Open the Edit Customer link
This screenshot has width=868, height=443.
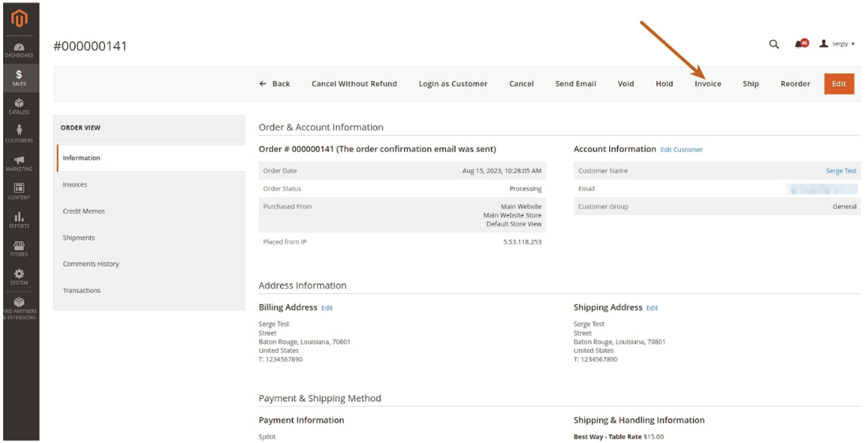click(x=682, y=150)
